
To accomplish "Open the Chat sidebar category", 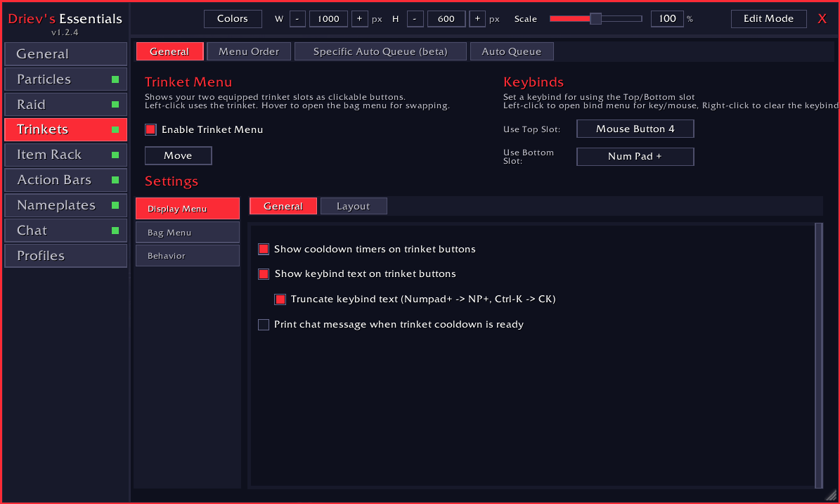I will 65,231.
